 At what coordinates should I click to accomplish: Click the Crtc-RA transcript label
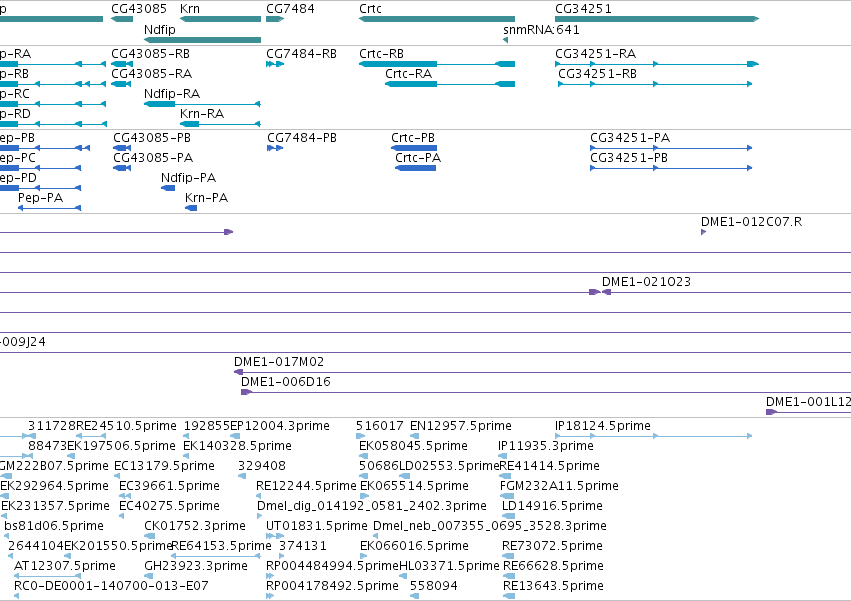click(408, 74)
